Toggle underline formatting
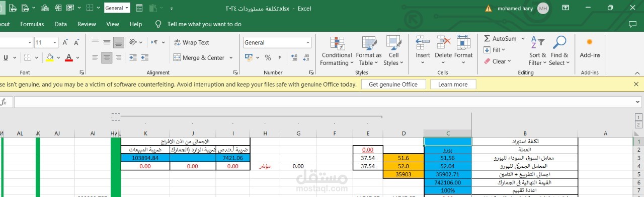Screen dimensions: 644x197 click(5, 57)
